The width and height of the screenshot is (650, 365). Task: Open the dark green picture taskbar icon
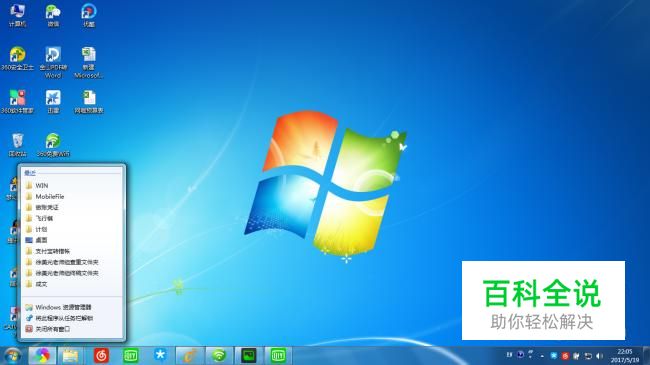tap(248, 355)
